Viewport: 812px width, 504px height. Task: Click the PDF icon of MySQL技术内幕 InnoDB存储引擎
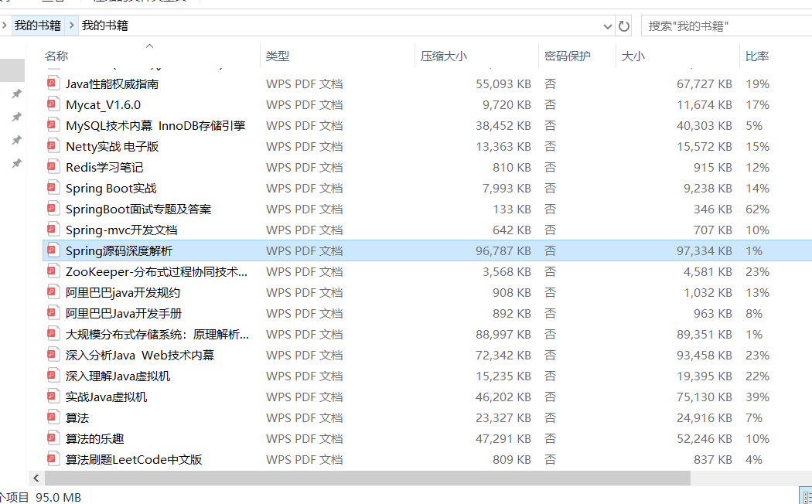tap(53, 125)
